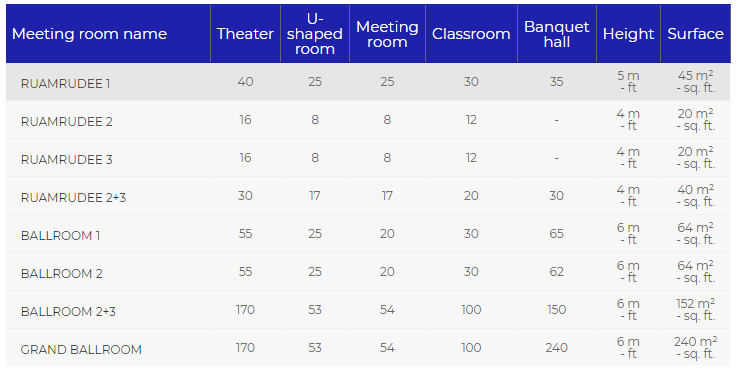Click the RUAMRUDEE 2+3 room name
This screenshot has width=736, height=373.
[73, 198]
